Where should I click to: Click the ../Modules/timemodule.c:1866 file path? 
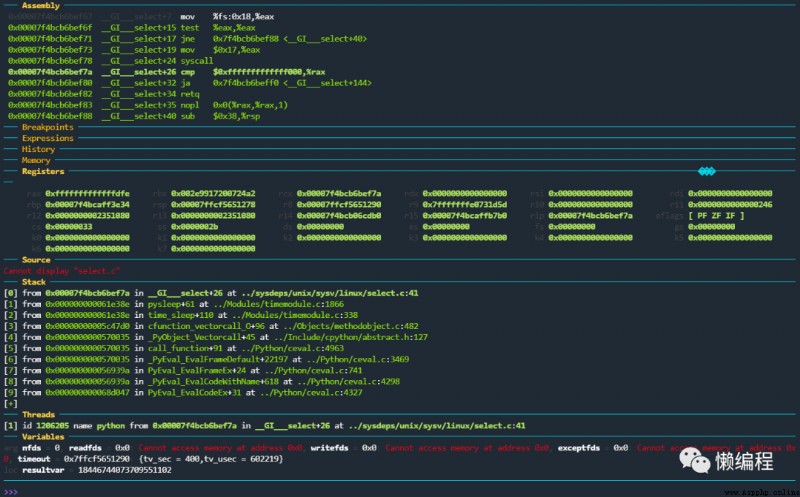coord(279,304)
